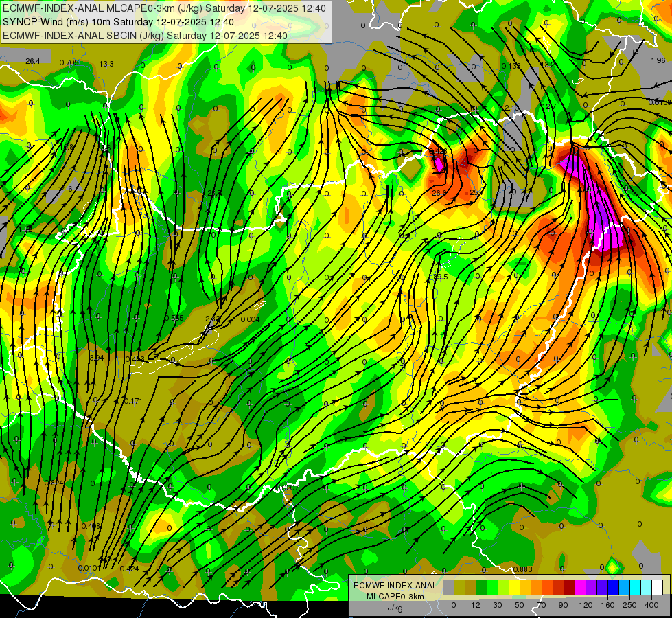672x618 pixels.
Task: Click the map value '0.555'
Action: (x=174, y=318)
